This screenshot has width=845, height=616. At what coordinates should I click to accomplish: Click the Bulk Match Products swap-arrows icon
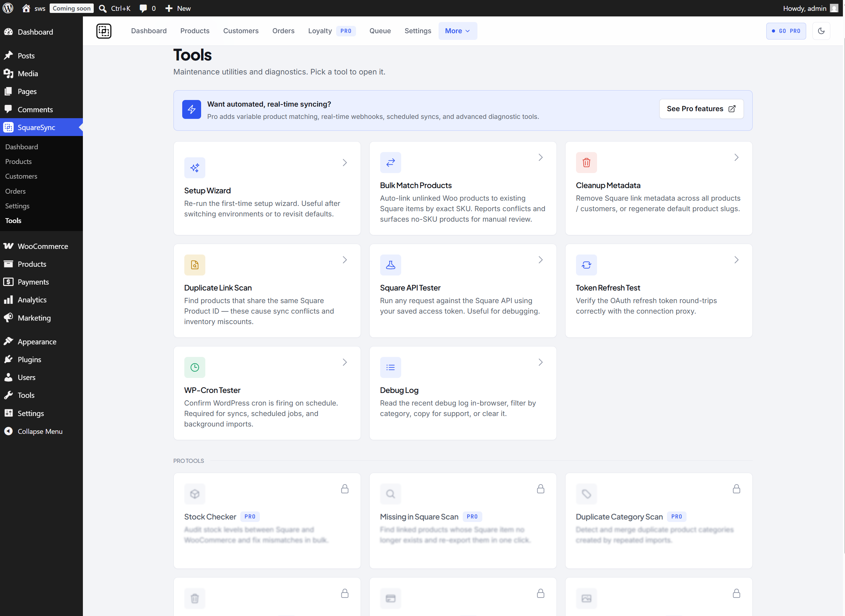391,163
